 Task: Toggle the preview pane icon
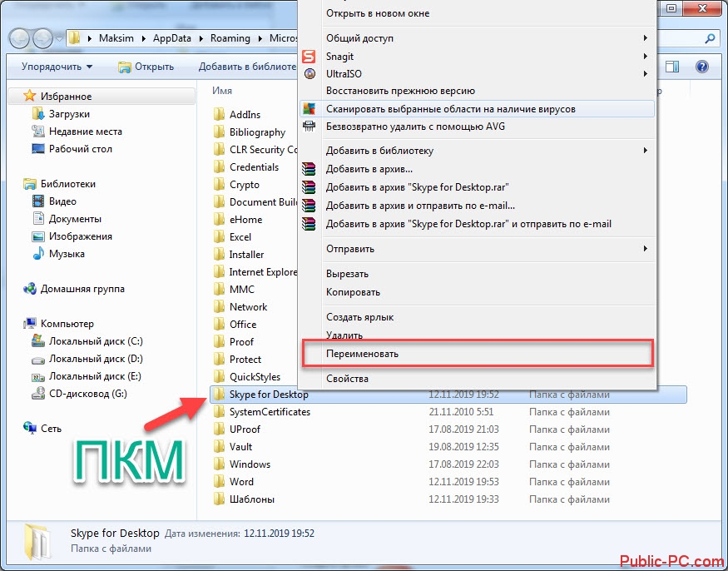tap(671, 67)
